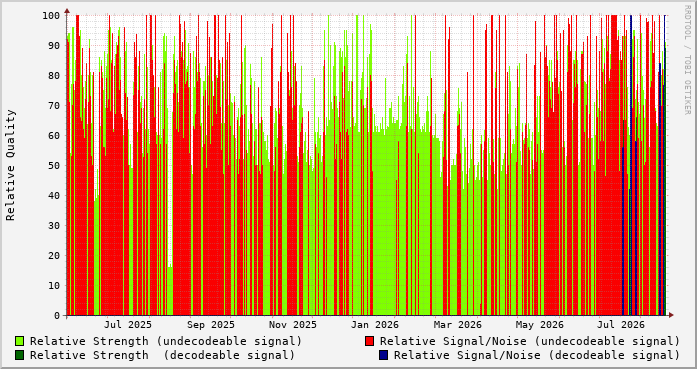
Task: Click the 100 value on y-axis
Action: 51,16
